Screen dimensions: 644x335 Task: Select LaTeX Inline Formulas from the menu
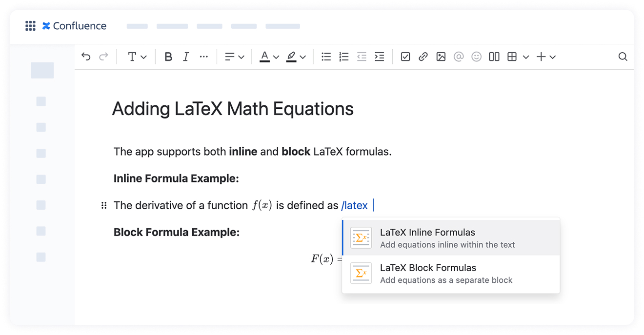(x=427, y=237)
